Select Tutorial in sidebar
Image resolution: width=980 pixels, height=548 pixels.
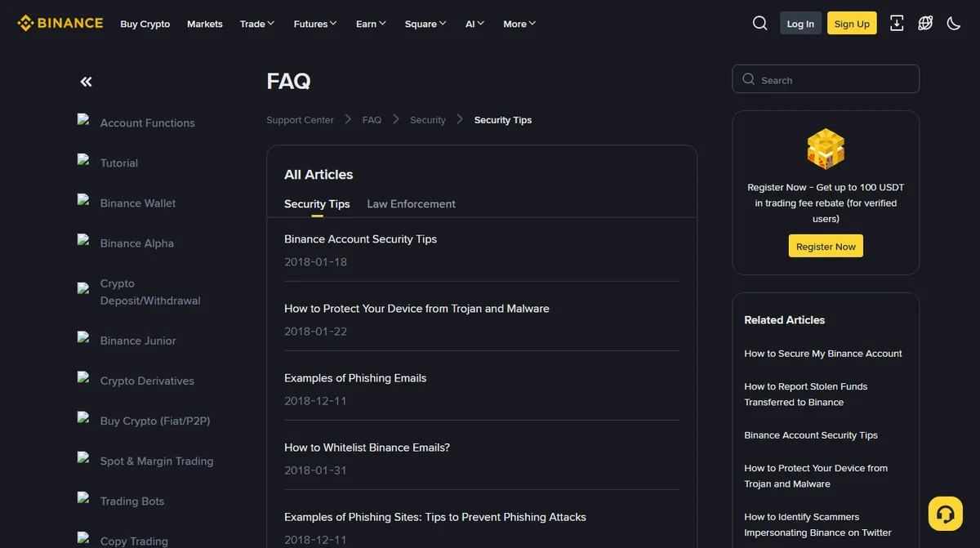coord(119,163)
